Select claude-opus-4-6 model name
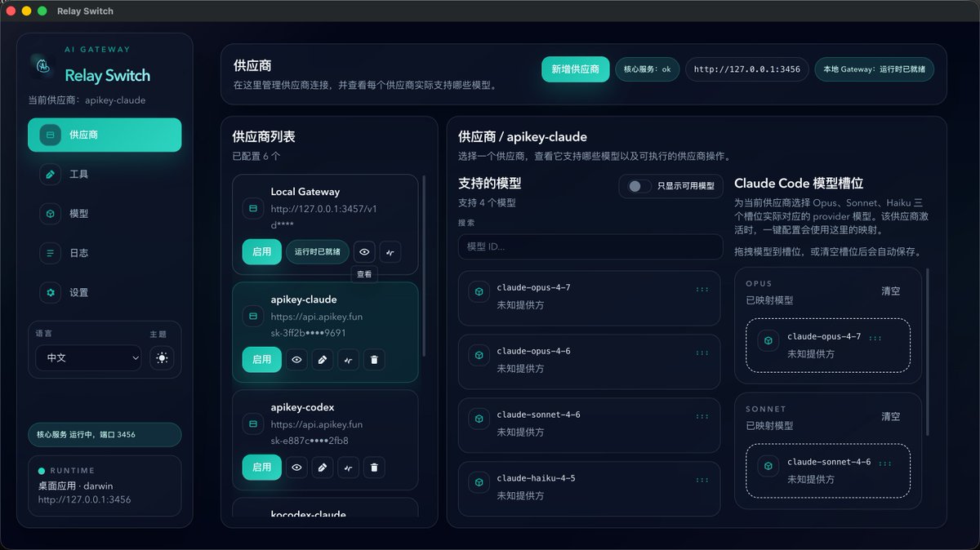The height and width of the screenshot is (550, 980). 533,351
